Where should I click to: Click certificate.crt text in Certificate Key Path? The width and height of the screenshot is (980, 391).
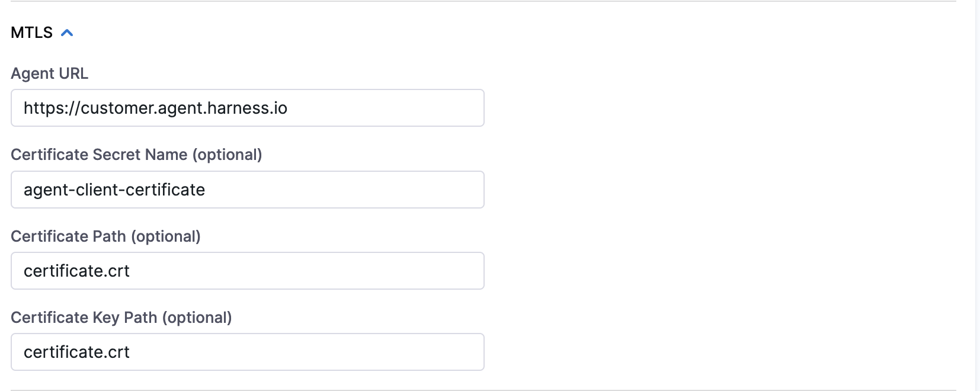[x=76, y=352]
